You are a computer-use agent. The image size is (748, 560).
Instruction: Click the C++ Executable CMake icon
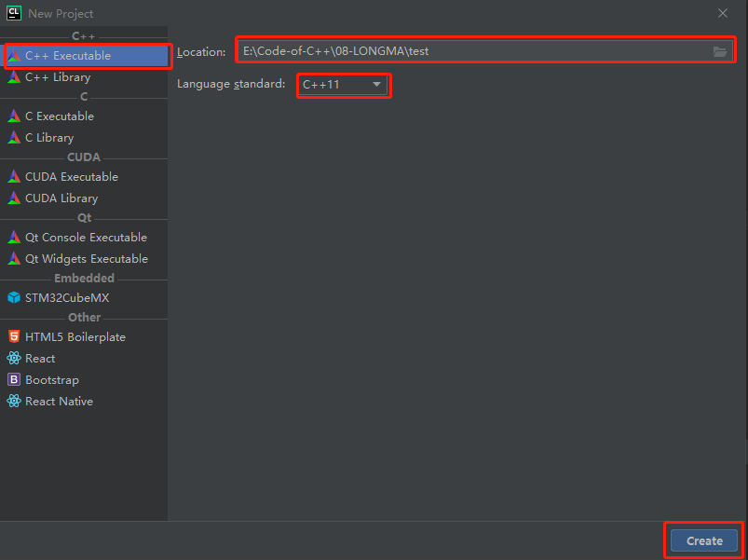click(x=14, y=55)
